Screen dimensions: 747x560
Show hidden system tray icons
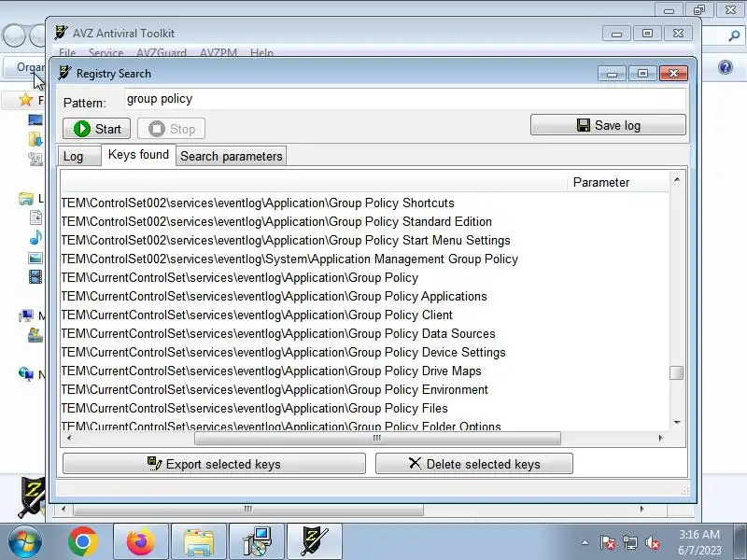tap(585, 542)
